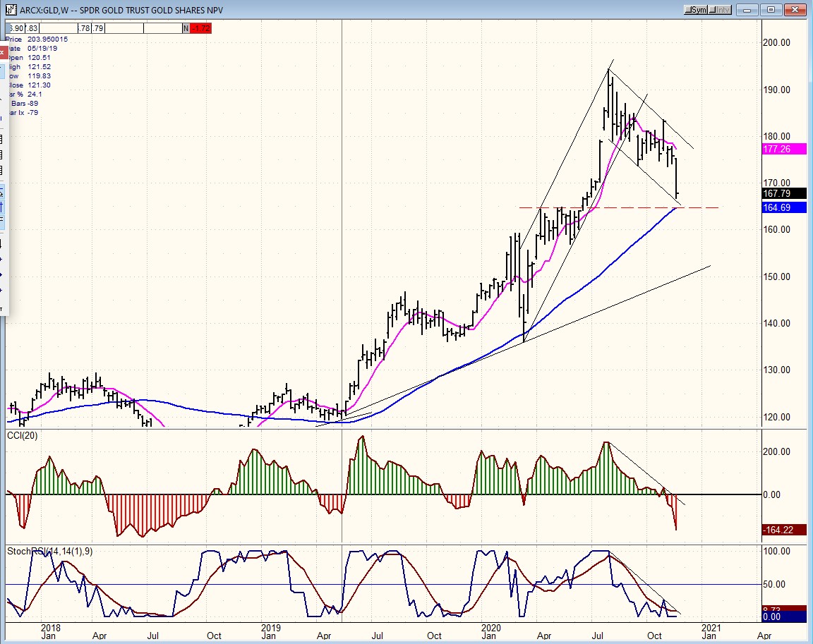Maximize the GLD chart window

coord(771,10)
